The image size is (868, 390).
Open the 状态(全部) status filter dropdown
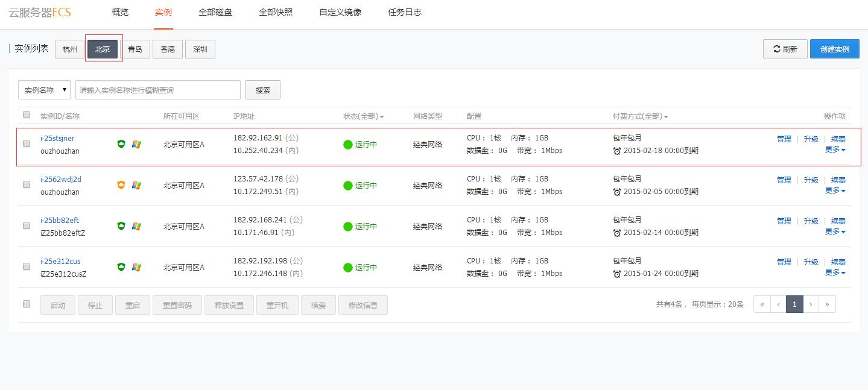click(363, 116)
